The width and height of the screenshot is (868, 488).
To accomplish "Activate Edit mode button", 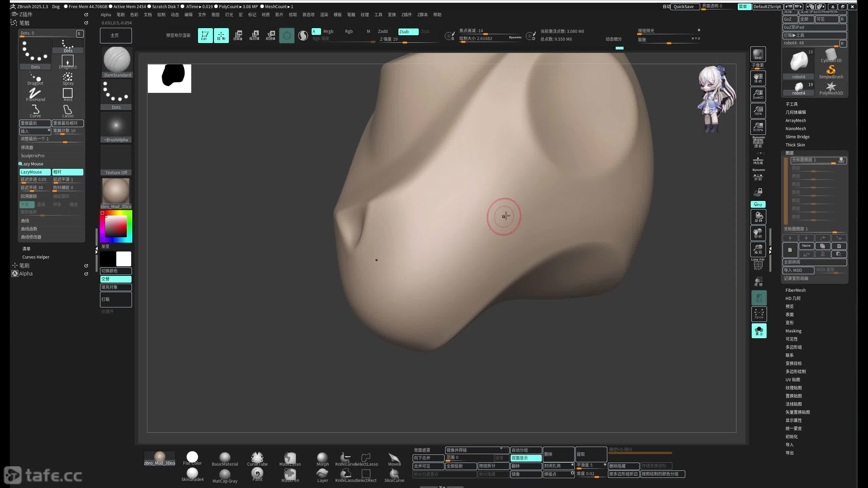I will pos(205,35).
